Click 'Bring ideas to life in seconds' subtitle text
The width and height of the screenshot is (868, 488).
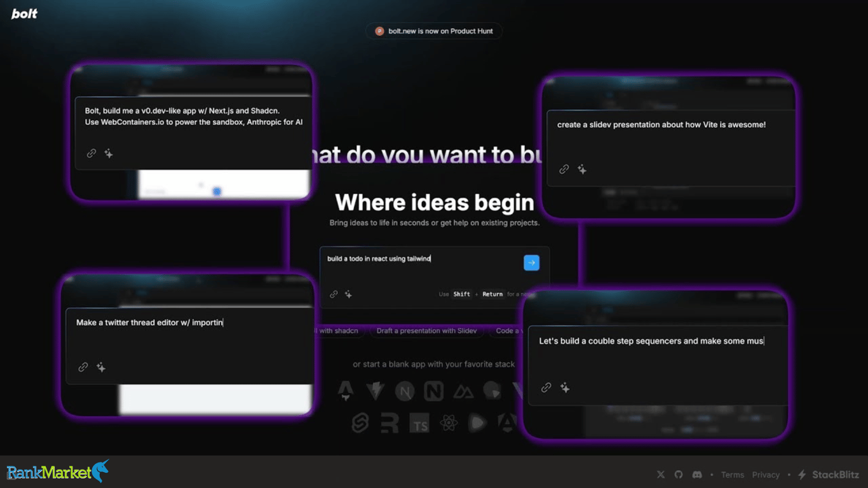[x=435, y=223]
